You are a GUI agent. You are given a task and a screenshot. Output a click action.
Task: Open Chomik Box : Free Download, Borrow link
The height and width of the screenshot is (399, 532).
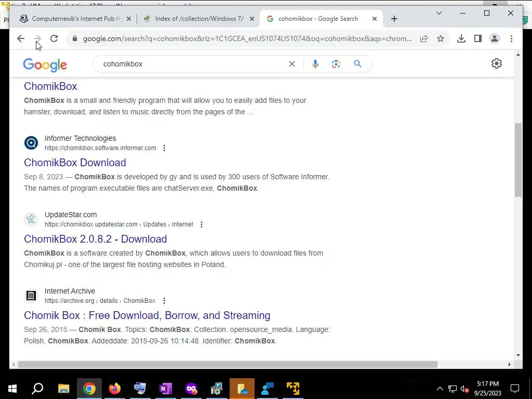pyautogui.click(x=147, y=315)
